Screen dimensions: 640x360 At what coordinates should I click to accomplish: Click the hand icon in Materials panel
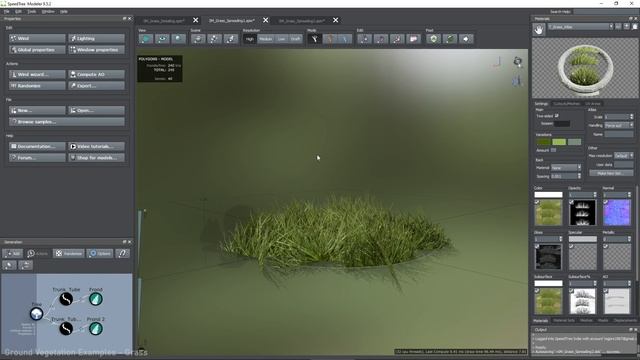click(x=539, y=29)
